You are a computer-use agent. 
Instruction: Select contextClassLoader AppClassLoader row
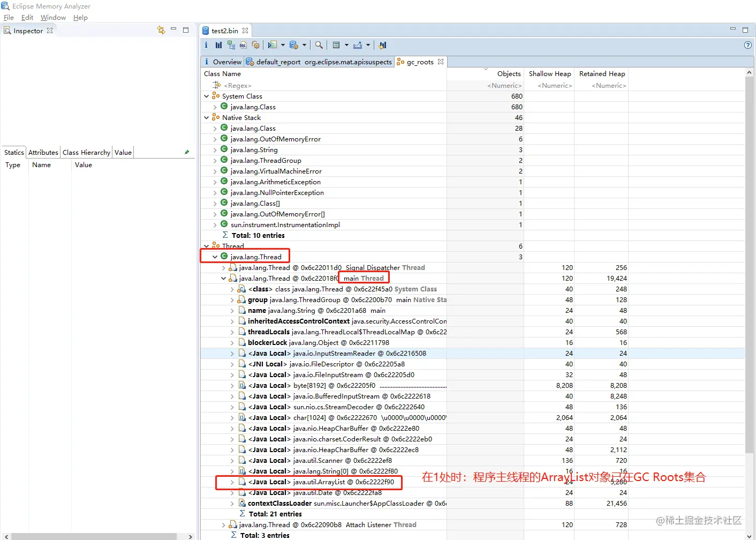[x=473, y=504]
